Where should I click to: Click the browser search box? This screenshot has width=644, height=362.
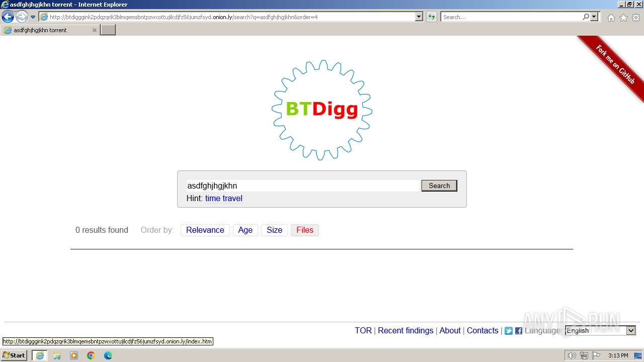511,17
